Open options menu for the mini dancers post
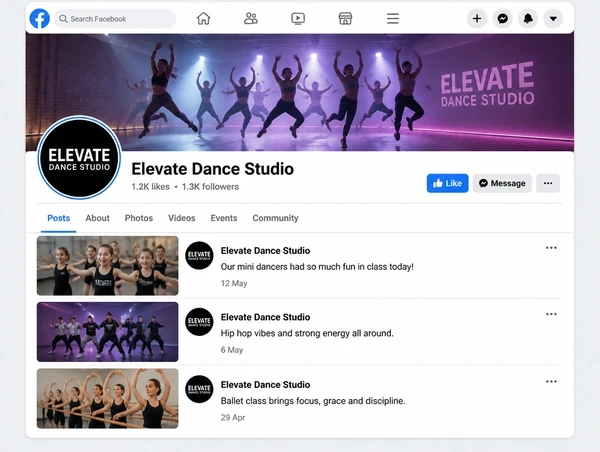Image resolution: width=600 pixels, height=452 pixels. click(551, 248)
